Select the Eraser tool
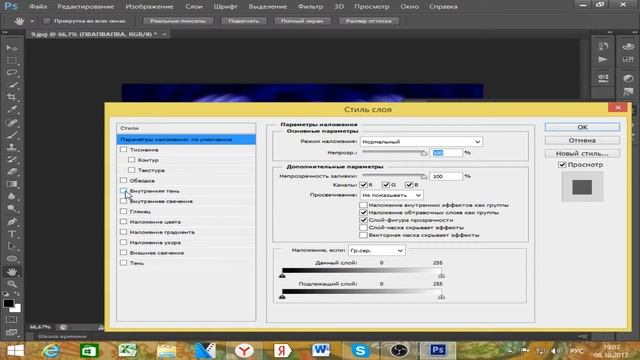The image size is (640, 360). 11,171
